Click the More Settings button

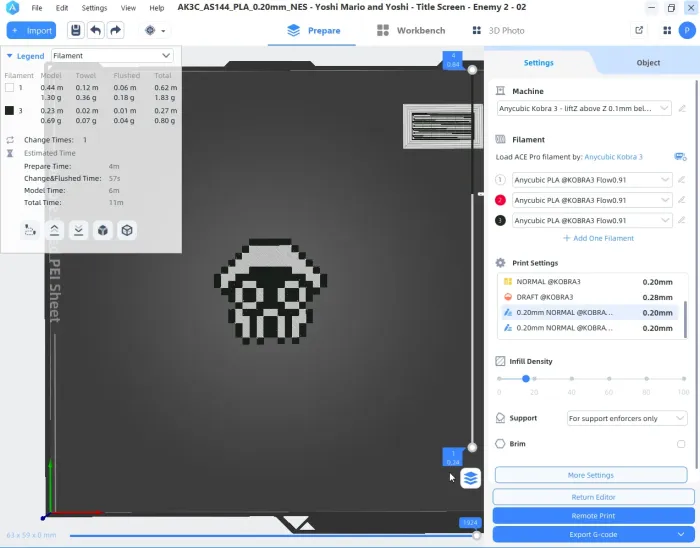coord(591,475)
